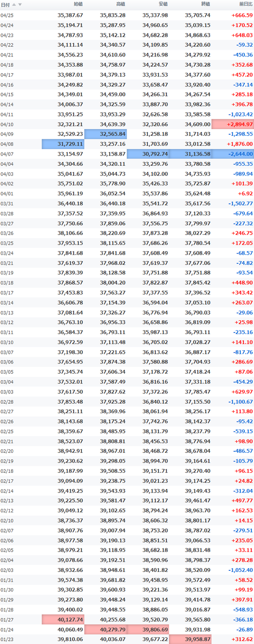This screenshot has height=644, width=254.
Task: Select the red-highlighted +2,894.97 change cell
Action: tap(232, 125)
